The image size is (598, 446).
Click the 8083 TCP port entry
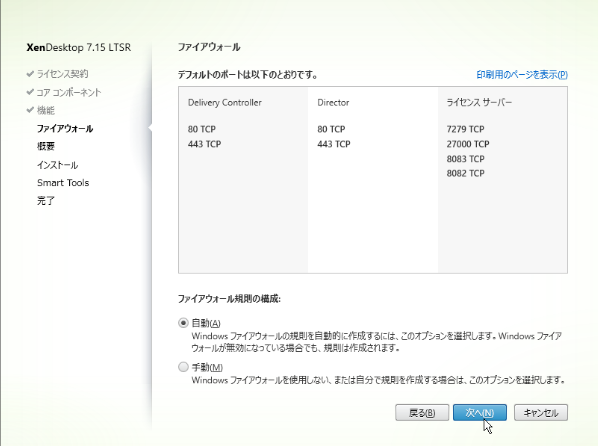465,159
